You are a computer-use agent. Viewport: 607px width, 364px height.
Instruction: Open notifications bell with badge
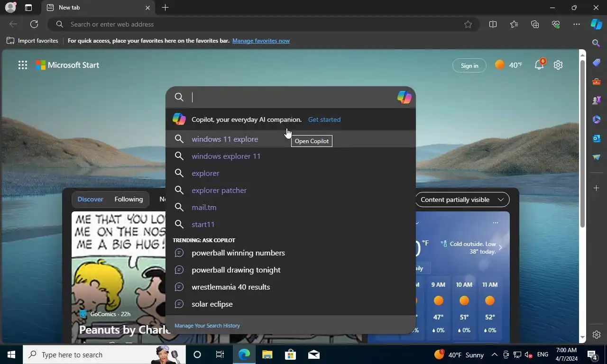[540, 65]
